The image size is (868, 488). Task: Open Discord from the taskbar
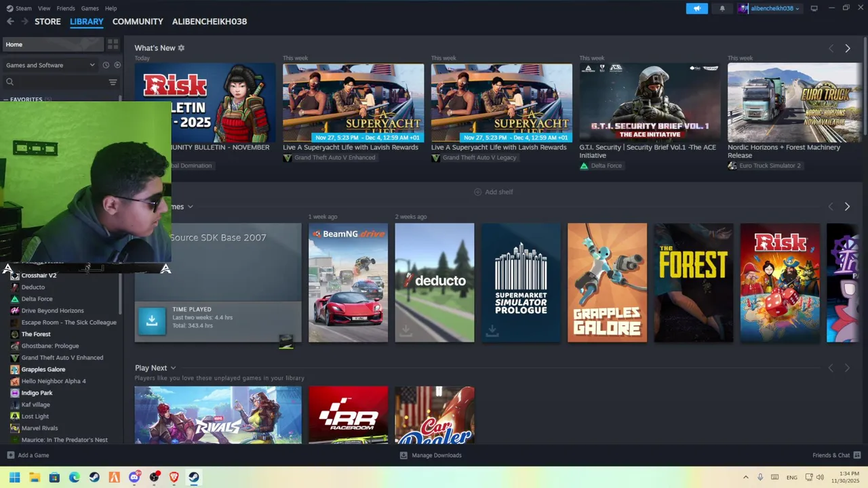(134, 477)
